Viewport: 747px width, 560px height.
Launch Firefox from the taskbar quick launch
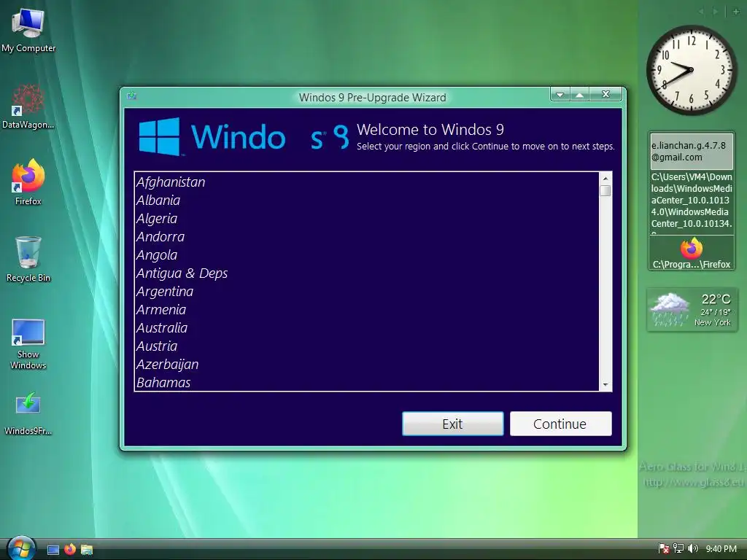70,549
